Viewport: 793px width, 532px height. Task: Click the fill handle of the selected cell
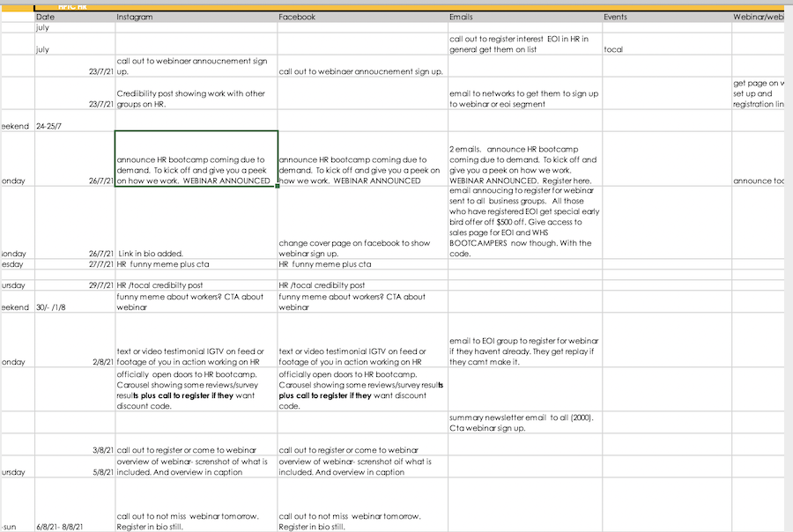(278, 187)
